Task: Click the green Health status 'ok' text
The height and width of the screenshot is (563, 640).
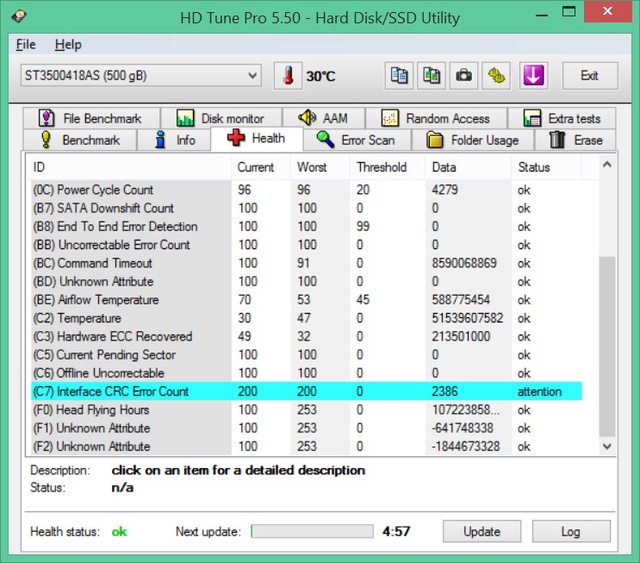Action: click(x=119, y=532)
